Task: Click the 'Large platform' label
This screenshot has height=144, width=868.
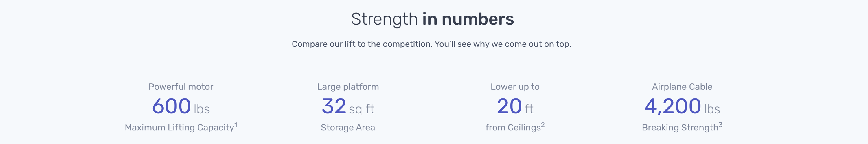Action: point(348,87)
